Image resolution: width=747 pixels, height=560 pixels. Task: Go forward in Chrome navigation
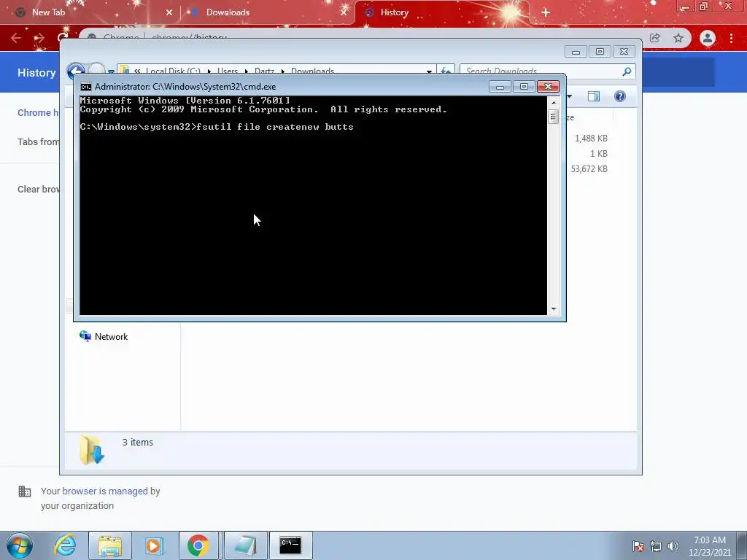tap(39, 38)
